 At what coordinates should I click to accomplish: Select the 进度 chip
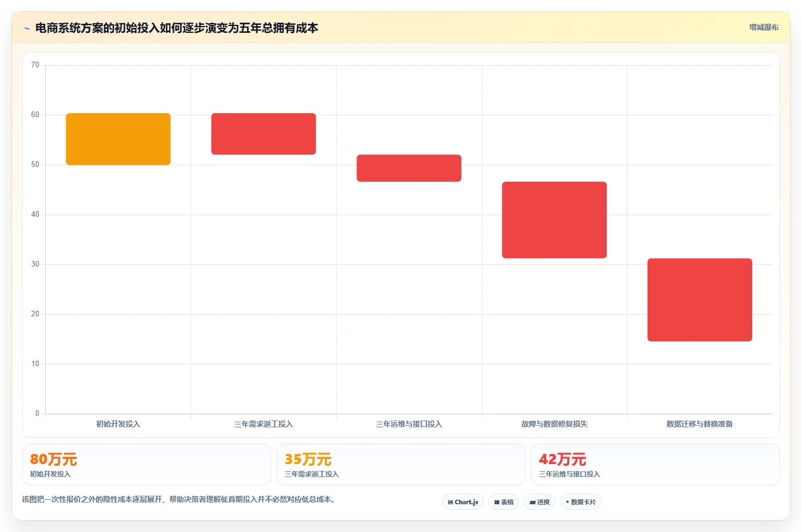[539, 502]
